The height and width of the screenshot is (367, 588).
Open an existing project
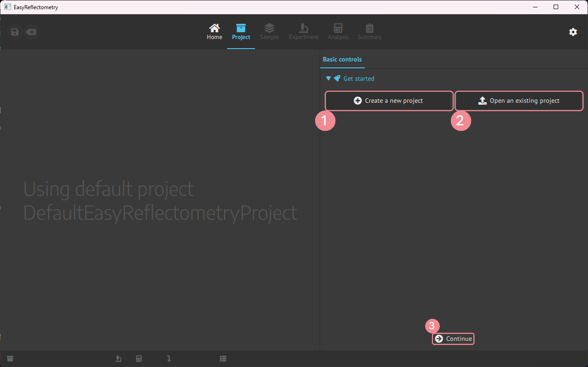(x=519, y=100)
